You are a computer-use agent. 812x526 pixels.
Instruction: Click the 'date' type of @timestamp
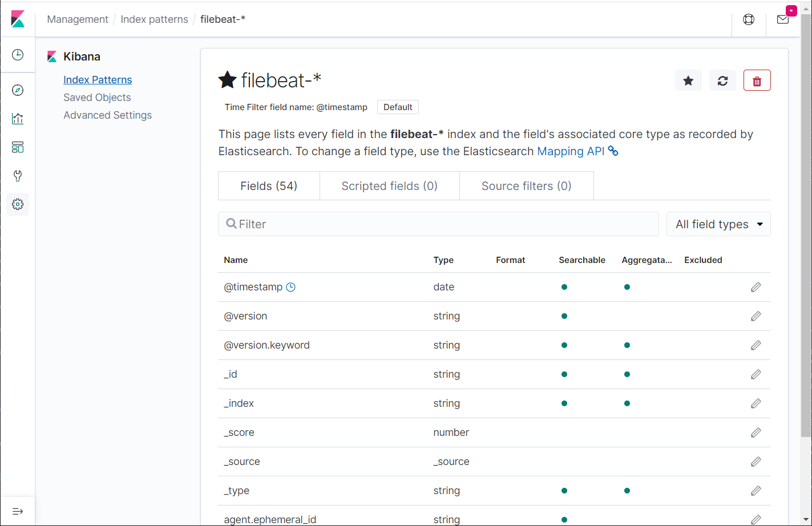(x=443, y=287)
